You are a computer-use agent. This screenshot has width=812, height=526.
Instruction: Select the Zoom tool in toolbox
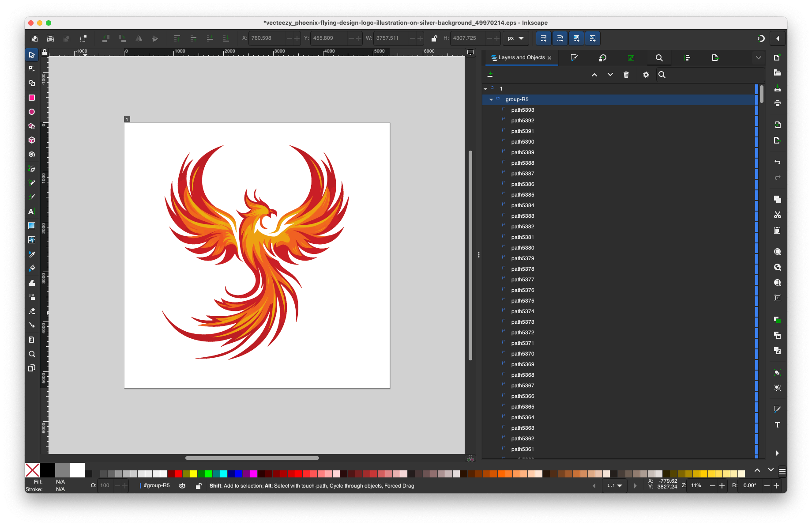tap(32, 354)
